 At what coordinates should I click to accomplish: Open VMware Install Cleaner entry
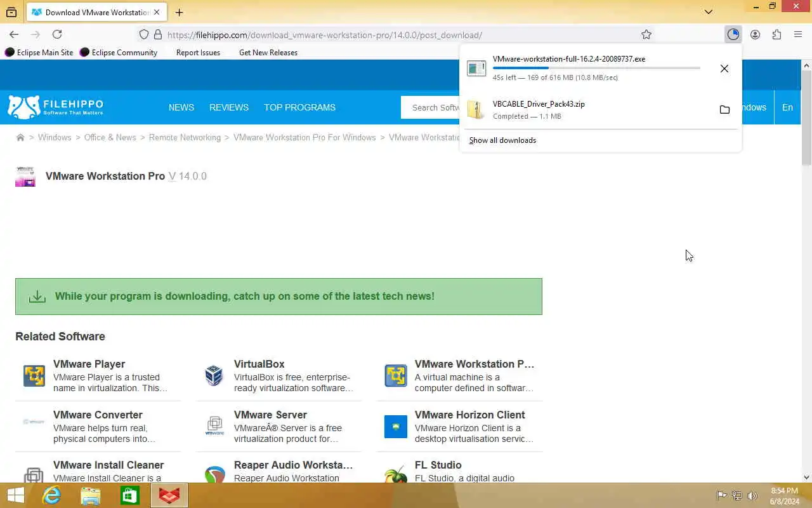[108, 465]
